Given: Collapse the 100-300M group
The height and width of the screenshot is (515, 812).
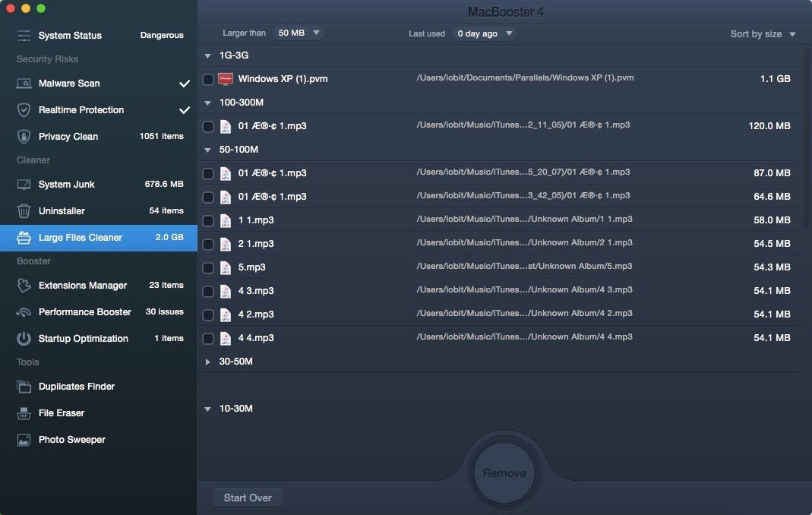Looking at the screenshot, I should pos(207,103).
